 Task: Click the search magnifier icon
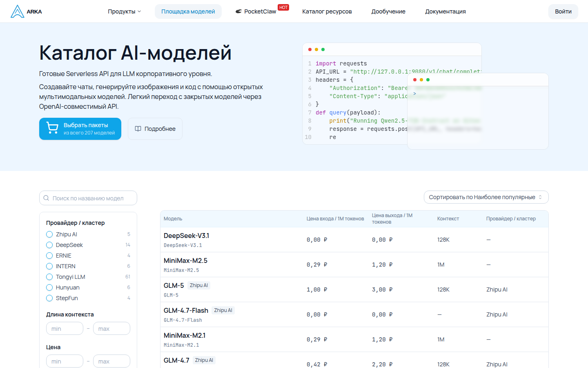[46, 198]
